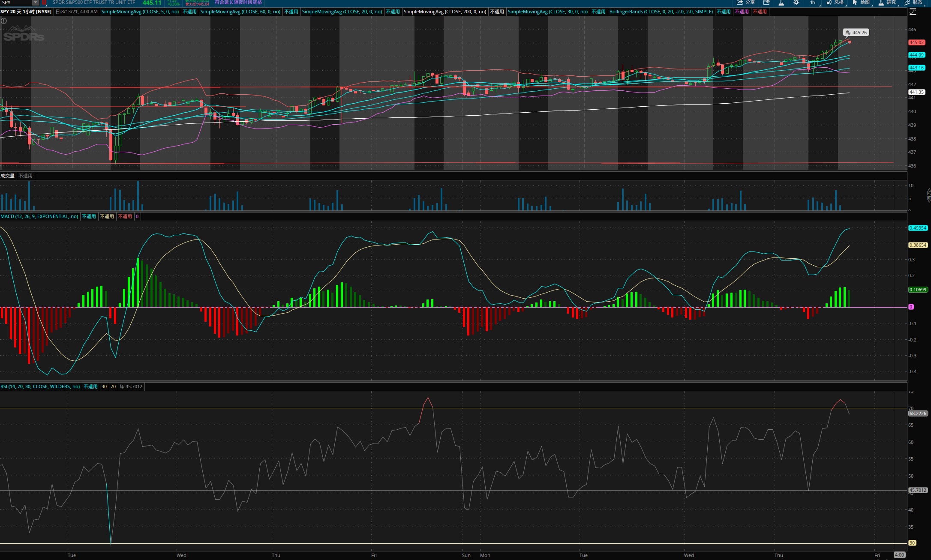The width and height of the screenshot is (931, 560).
Task: Click the info circle on price chart
Action: (x=4, y=21)
